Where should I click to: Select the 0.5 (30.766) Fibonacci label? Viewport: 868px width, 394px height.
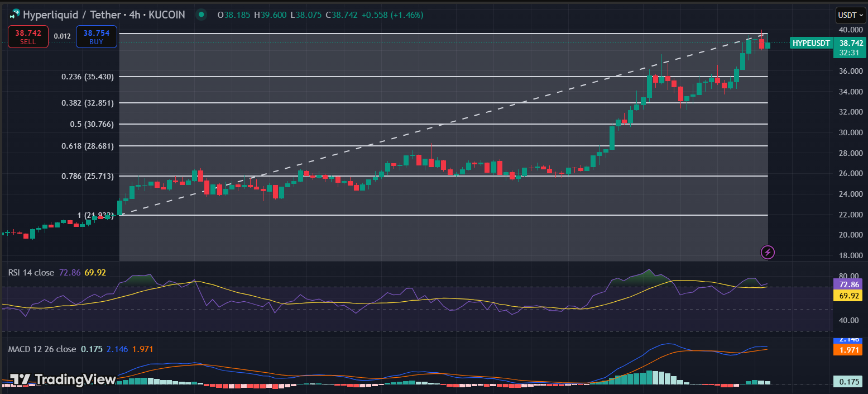[92, 124]
